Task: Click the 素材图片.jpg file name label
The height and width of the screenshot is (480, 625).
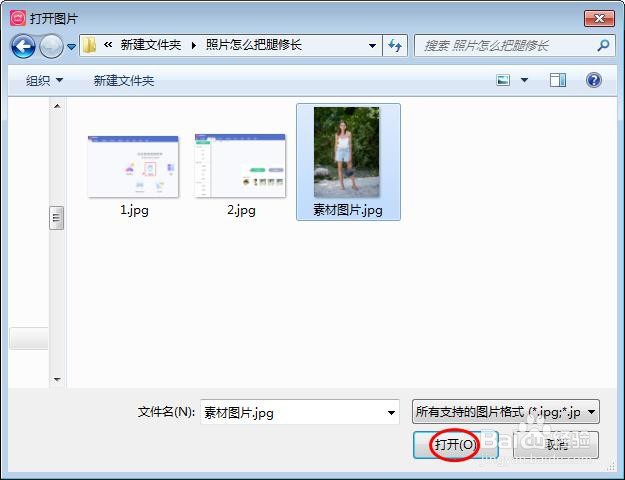Action: [x=348, y=210]
